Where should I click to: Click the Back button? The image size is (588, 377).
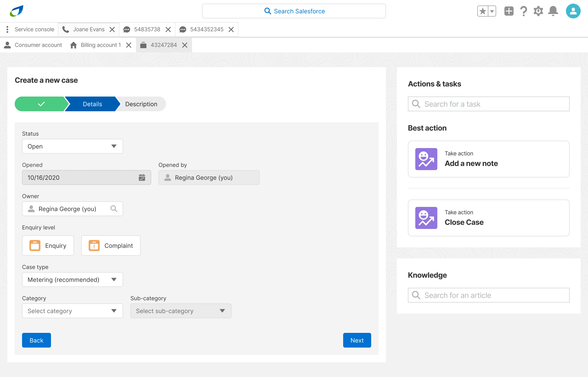37,340
